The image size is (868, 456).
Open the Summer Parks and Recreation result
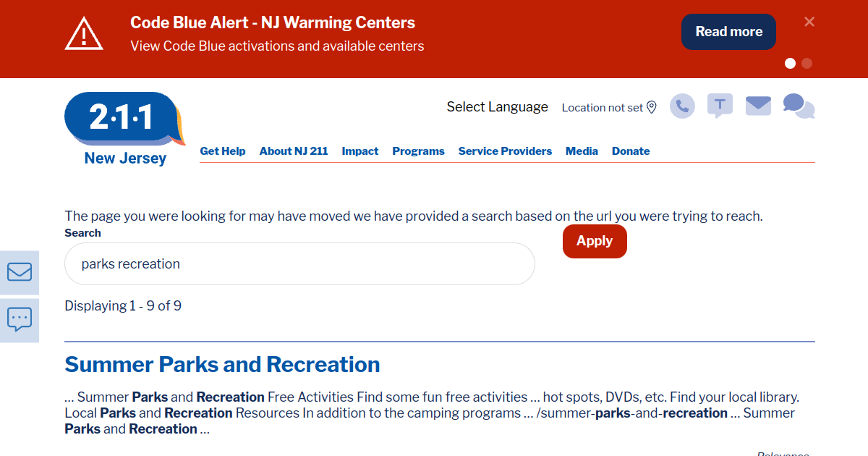point(222,364)
